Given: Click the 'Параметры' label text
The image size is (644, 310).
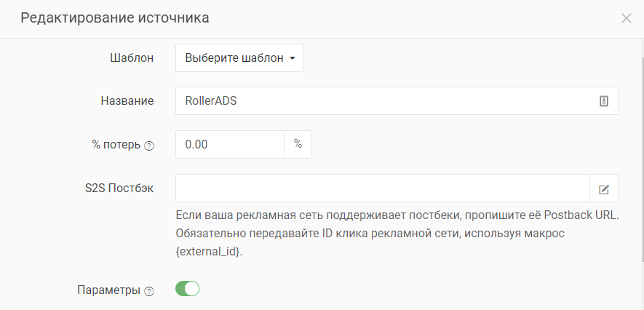Looking at the screenshot, I should [108, 290].
